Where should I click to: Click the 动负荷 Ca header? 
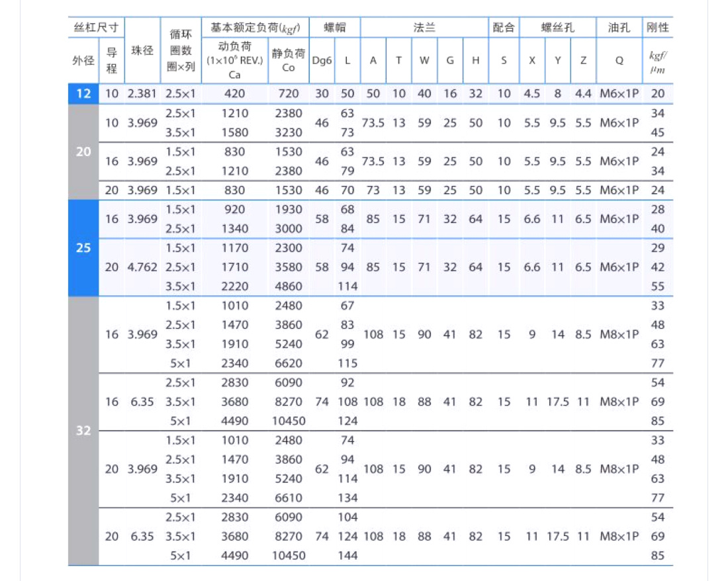[235, 60]
